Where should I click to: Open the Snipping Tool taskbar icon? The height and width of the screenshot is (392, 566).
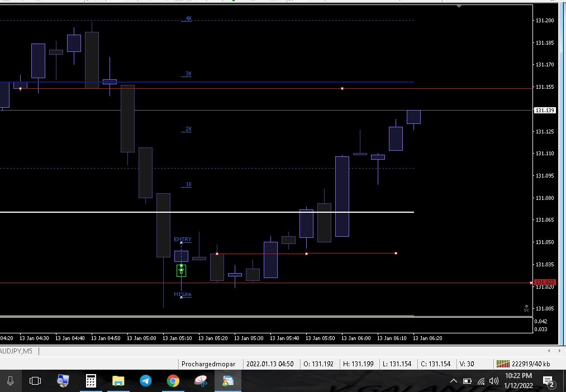(201, 381)
